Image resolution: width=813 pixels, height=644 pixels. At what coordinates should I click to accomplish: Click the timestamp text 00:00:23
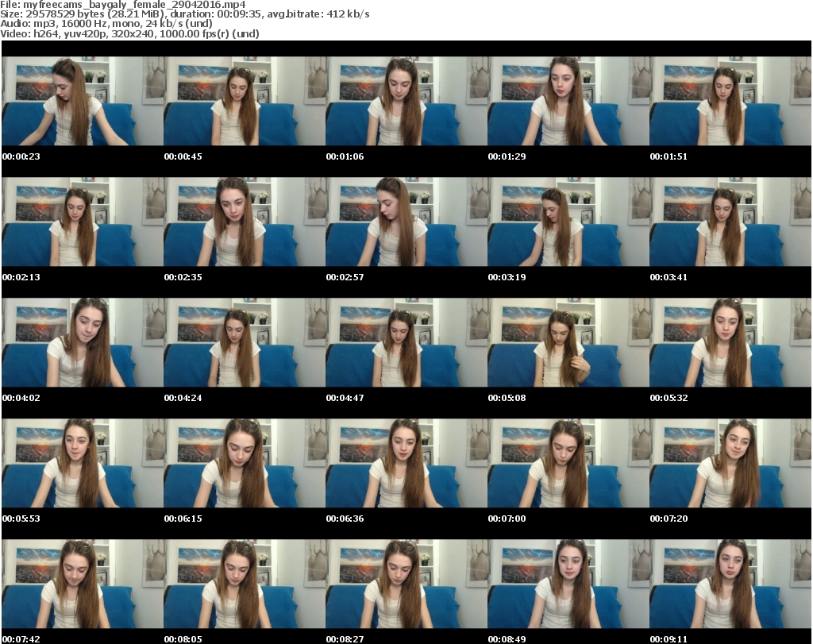pyautogui.click(x=21, y=156)
